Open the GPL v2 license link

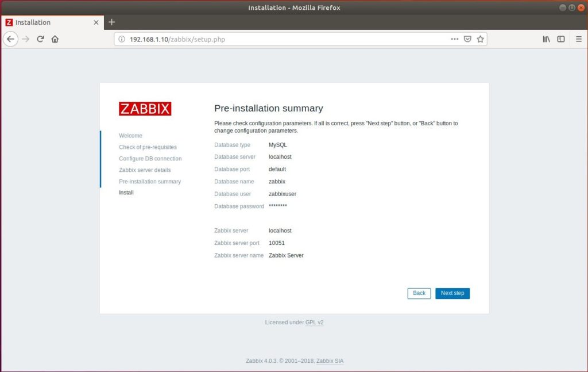point(314,323)
